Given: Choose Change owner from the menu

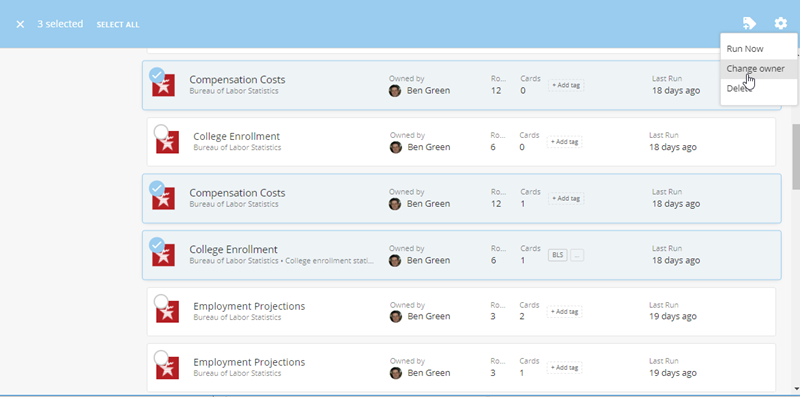Looking at the screenshot, I should [x=759, y=68].
